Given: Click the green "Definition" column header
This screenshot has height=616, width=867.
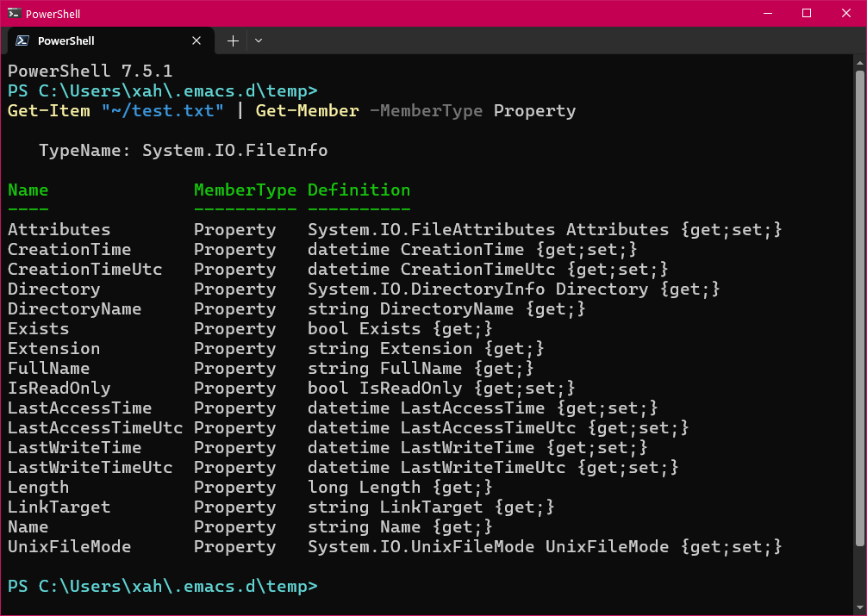Looking at the screenshot, I should click(359, 190).
